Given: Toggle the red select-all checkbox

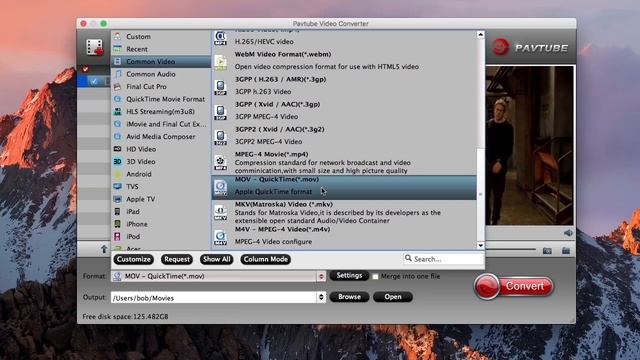Looking at the screenshot, I should point(85,69).
